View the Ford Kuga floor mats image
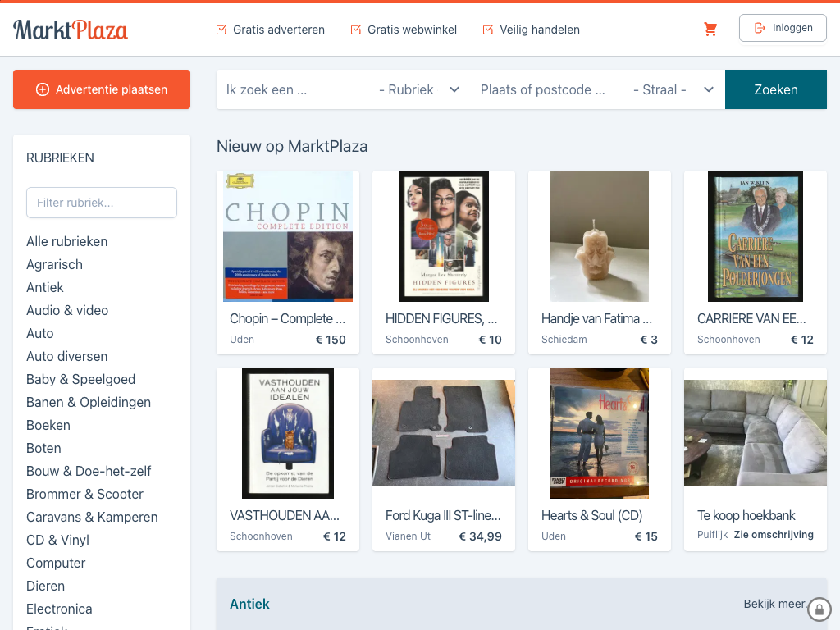 click(x=444, y=433)
